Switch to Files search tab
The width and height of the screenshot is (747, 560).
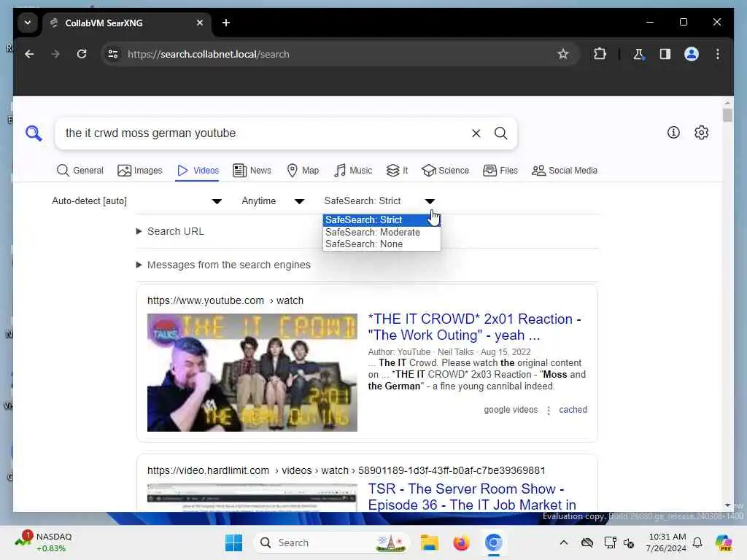pyautogui.click(x=500, y=171)
